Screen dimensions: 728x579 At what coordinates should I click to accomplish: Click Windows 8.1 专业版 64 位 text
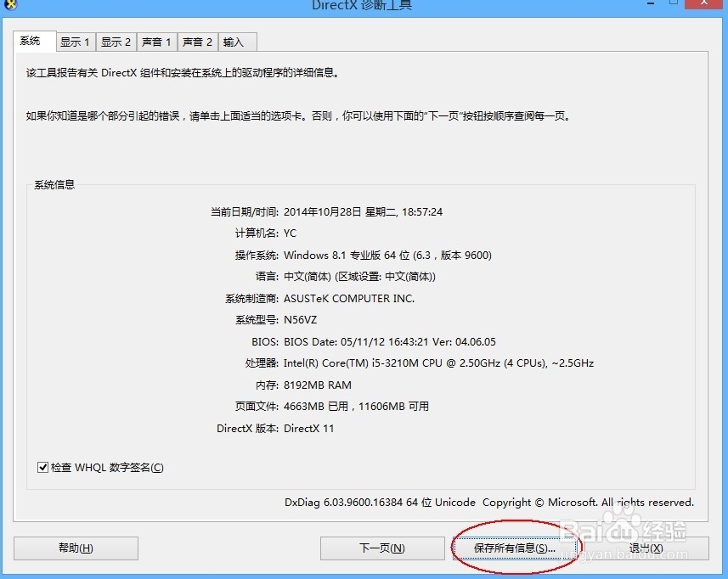click(347, 256)
